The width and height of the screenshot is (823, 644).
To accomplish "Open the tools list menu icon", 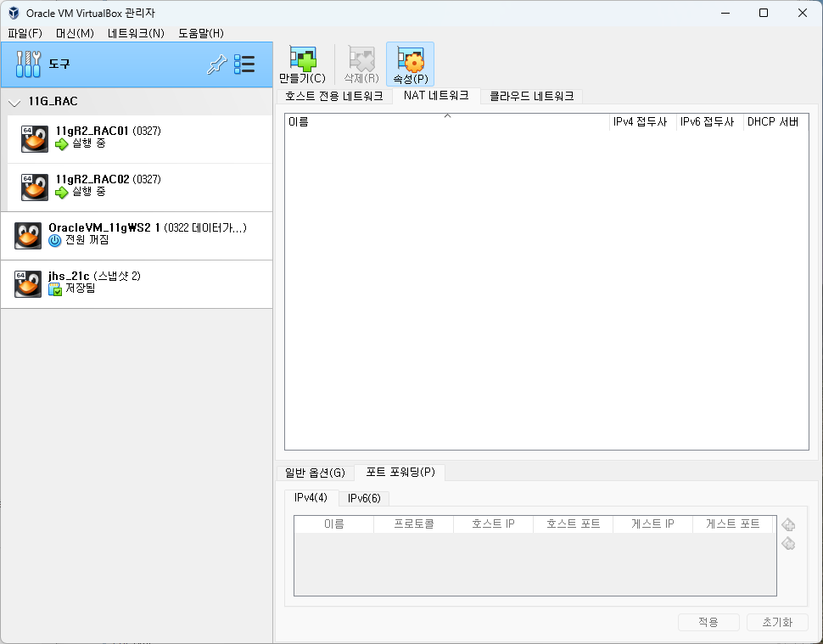I will (244, 64).
